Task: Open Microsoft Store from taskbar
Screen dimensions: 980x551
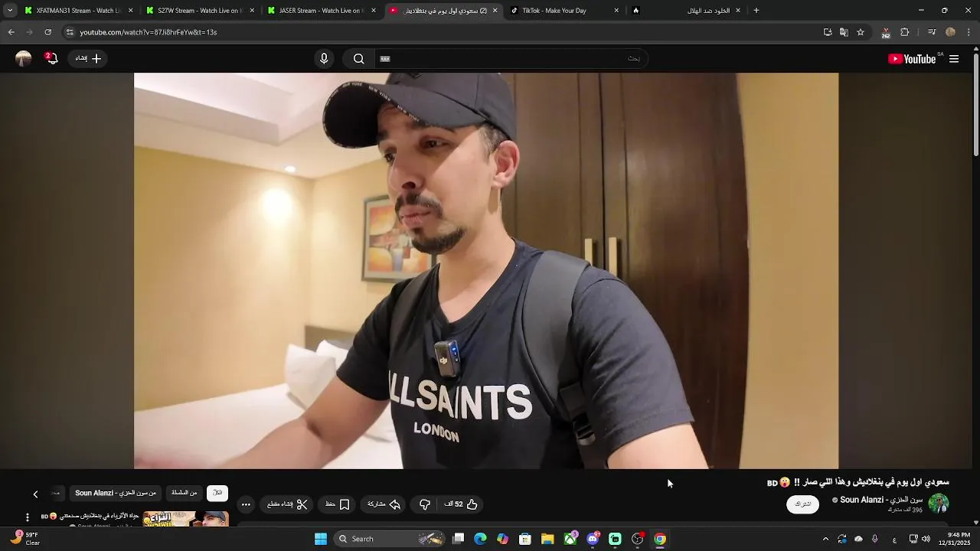Action: pos(525,539)
